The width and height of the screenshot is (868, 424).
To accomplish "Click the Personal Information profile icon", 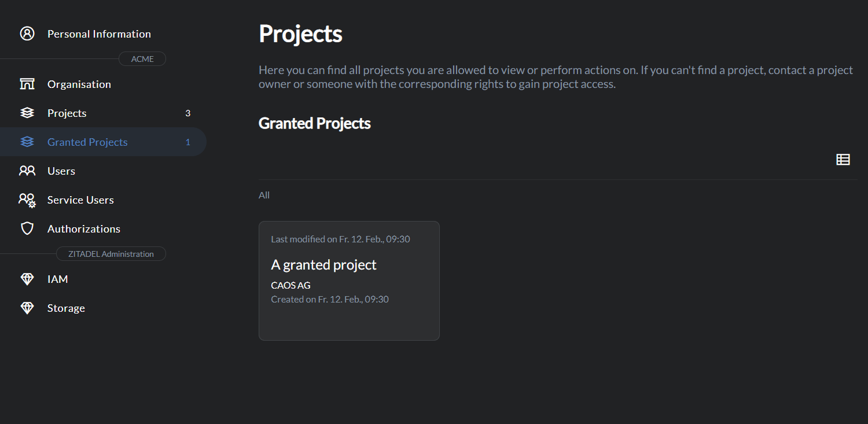I will 27,34.
